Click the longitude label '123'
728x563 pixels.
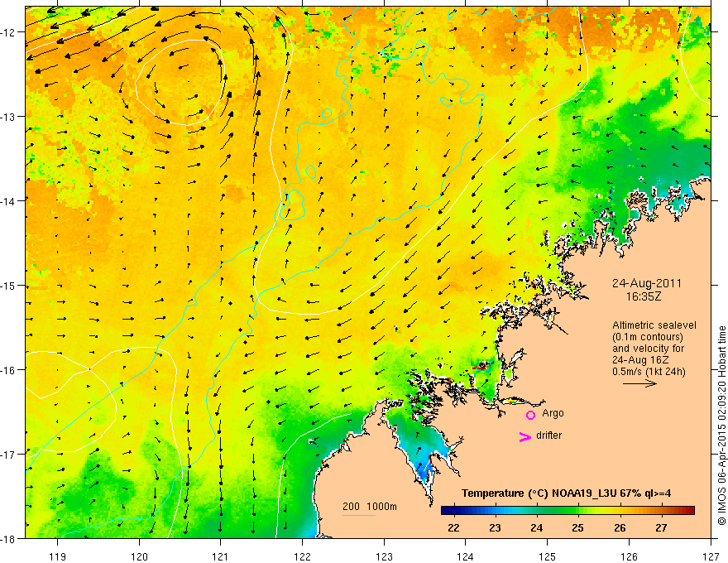384,556
